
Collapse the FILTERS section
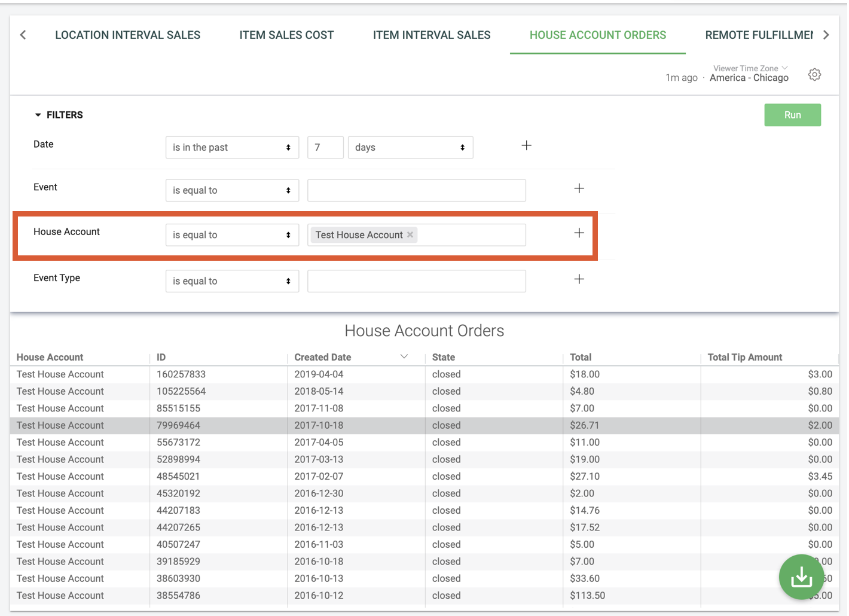point(39,114)
